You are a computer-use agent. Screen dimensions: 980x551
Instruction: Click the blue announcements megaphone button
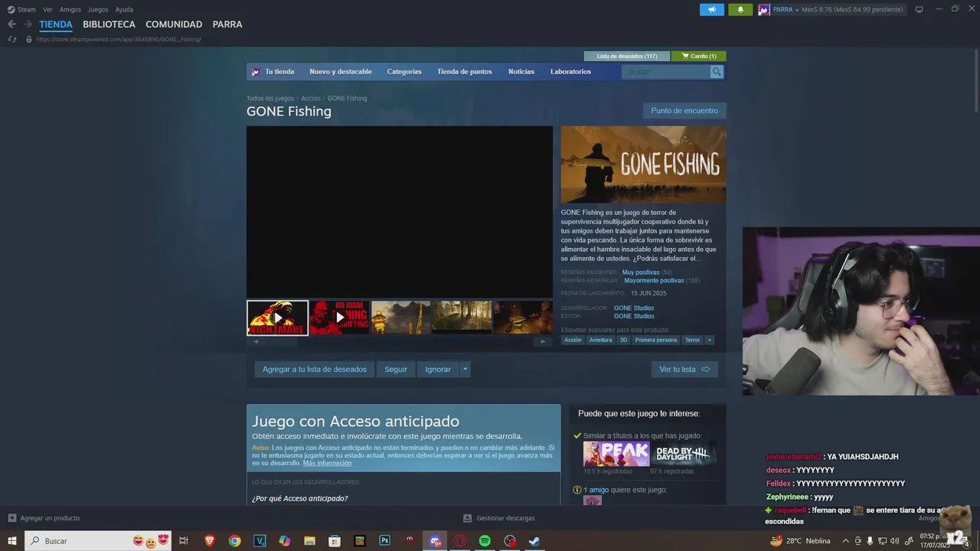pos(711,9)
